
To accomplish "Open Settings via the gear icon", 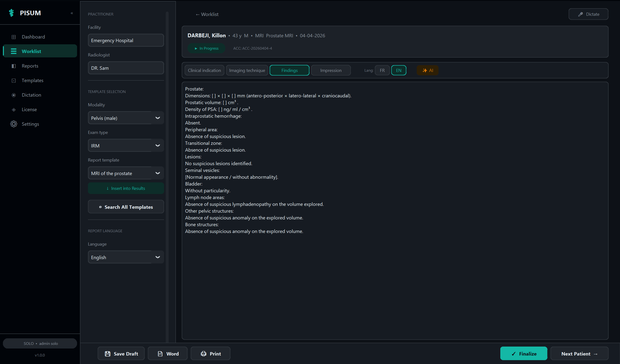I will tap(14, 124).
